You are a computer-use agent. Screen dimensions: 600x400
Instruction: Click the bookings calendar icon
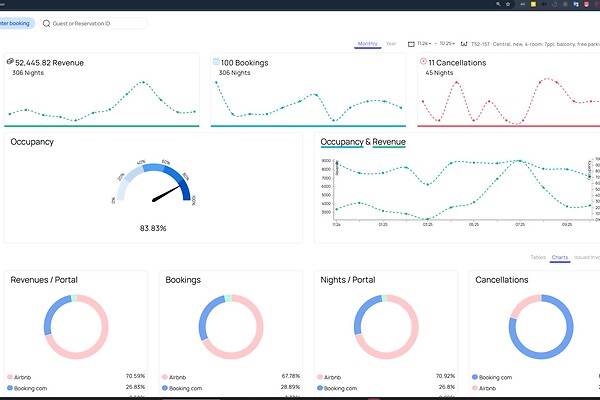(x=215, y=61)
